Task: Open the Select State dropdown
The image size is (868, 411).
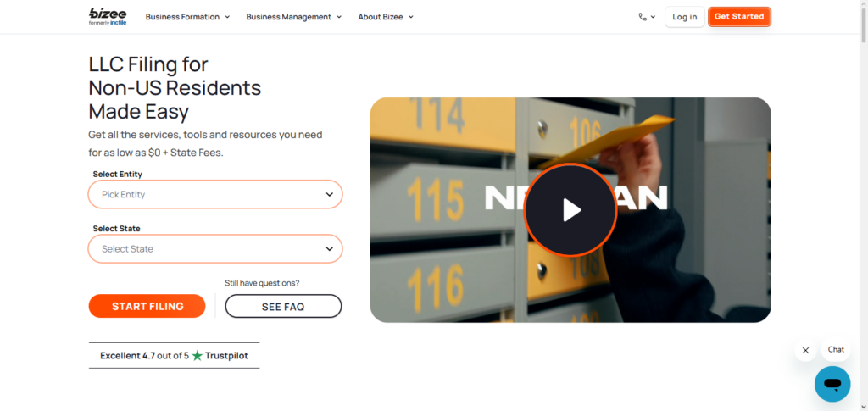Action: tap(215, 249)
